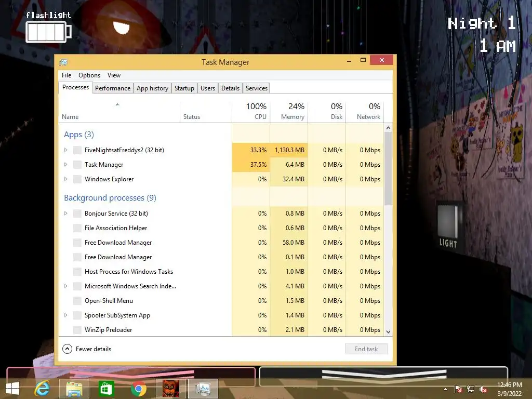Launch Google Chrome from the taskbar

(138, 389)
